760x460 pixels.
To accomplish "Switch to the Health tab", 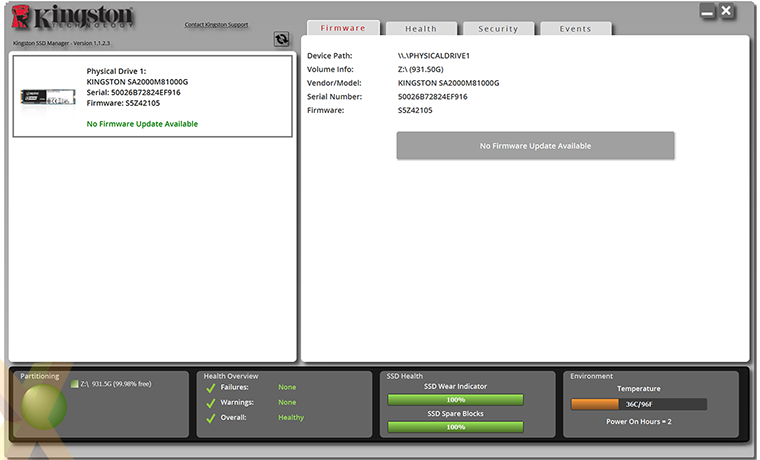I will (x=421, y=29).
